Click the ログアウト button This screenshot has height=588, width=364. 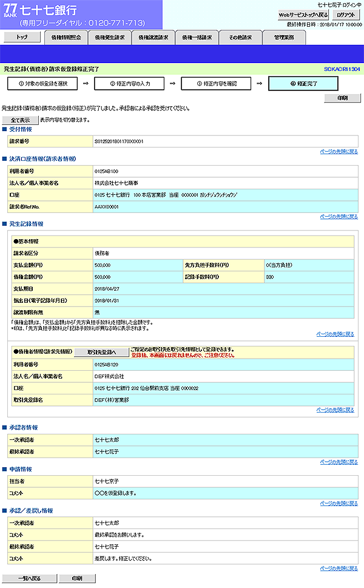(346, 15)
